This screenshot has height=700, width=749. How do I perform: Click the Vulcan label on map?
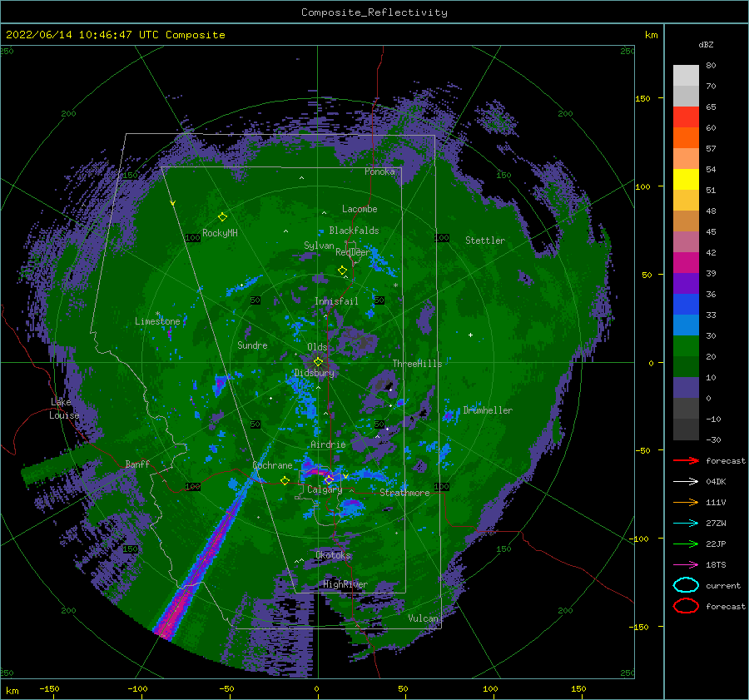click(x=423, y=618)
